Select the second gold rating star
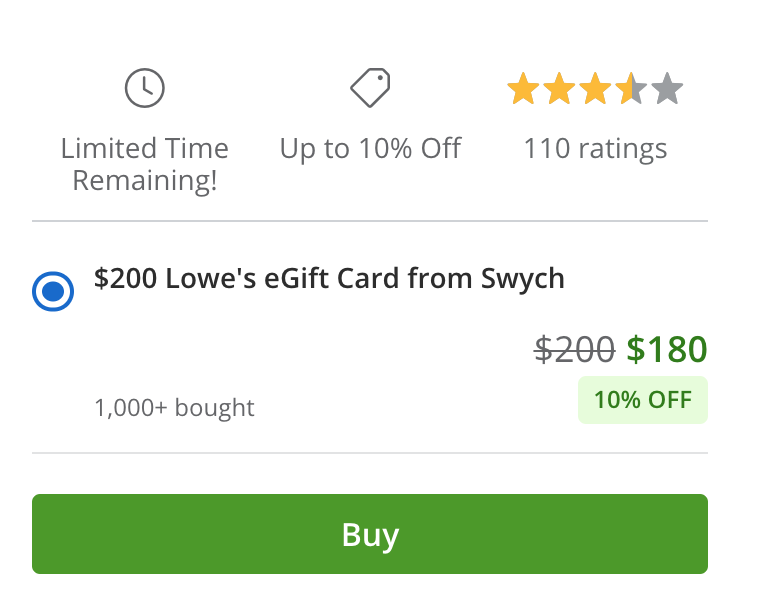Screen dimensions: 768x592 pos(559,89)
